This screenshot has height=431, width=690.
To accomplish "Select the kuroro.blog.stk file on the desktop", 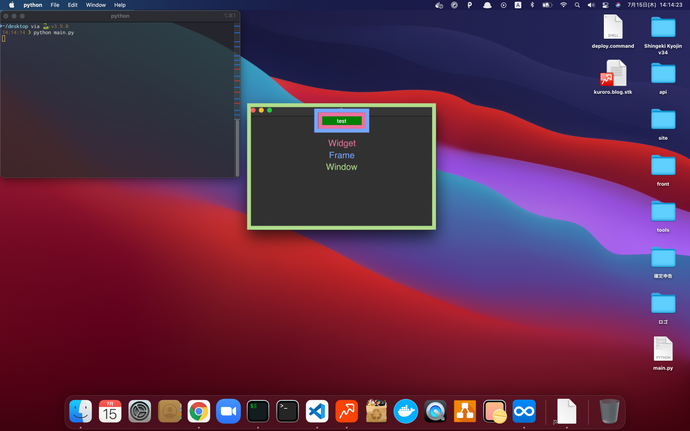I will pyautogui.click(x=613, y=77).
